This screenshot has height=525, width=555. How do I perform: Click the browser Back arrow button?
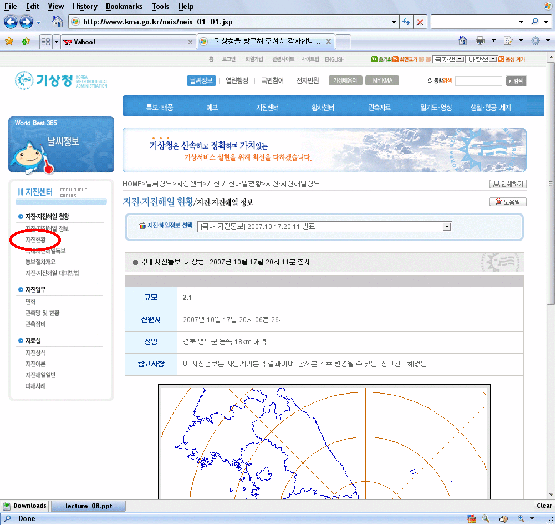coord(11,22)
